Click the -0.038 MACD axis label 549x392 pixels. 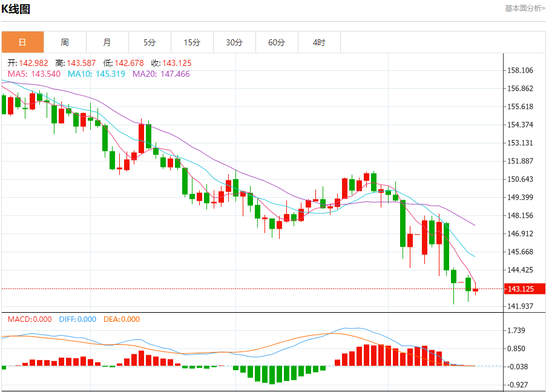(516, 367)
